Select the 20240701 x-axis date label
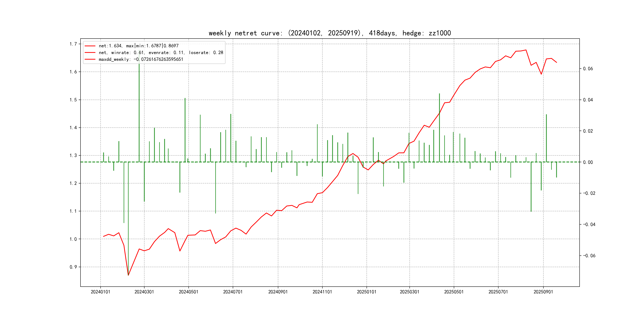The height and width of the screenshot is (322, 644). click(233, 292)
